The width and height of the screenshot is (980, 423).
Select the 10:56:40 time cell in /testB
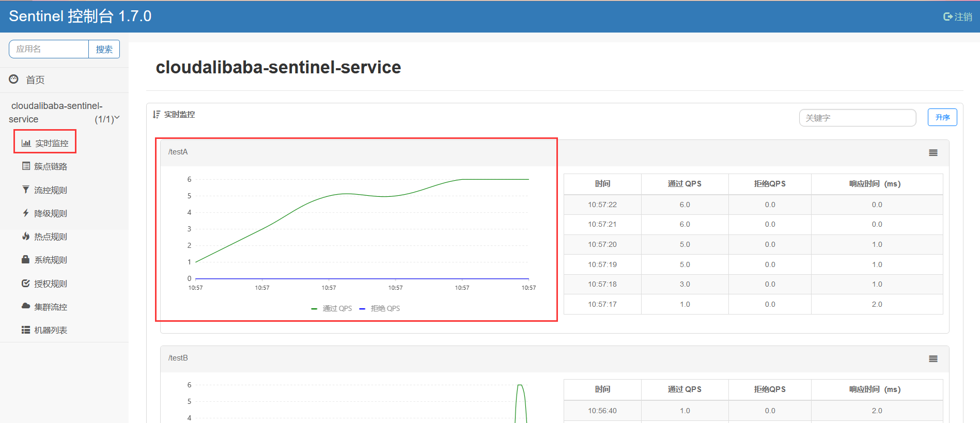point(602,411)
